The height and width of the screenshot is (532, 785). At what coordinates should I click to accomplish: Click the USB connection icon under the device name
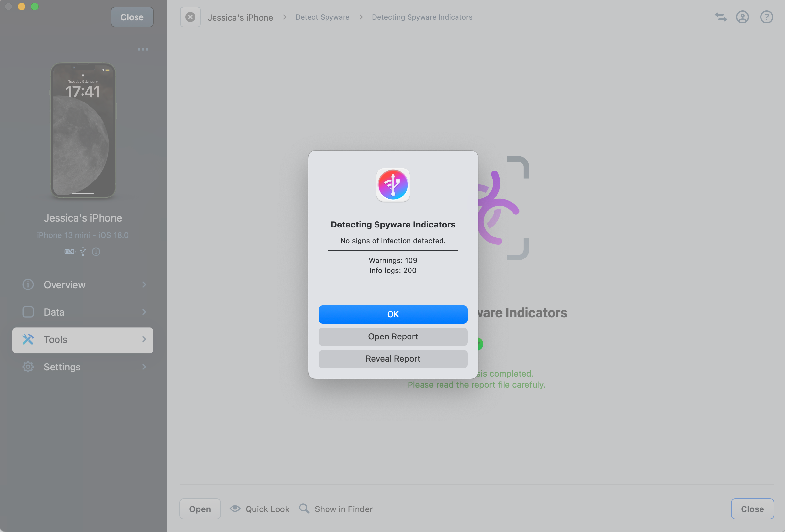[x=83, y=252]
